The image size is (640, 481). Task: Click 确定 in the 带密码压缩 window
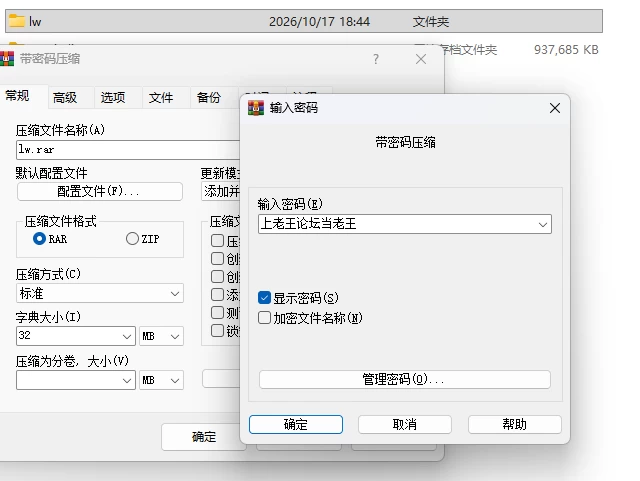click(x=203, y=437)
